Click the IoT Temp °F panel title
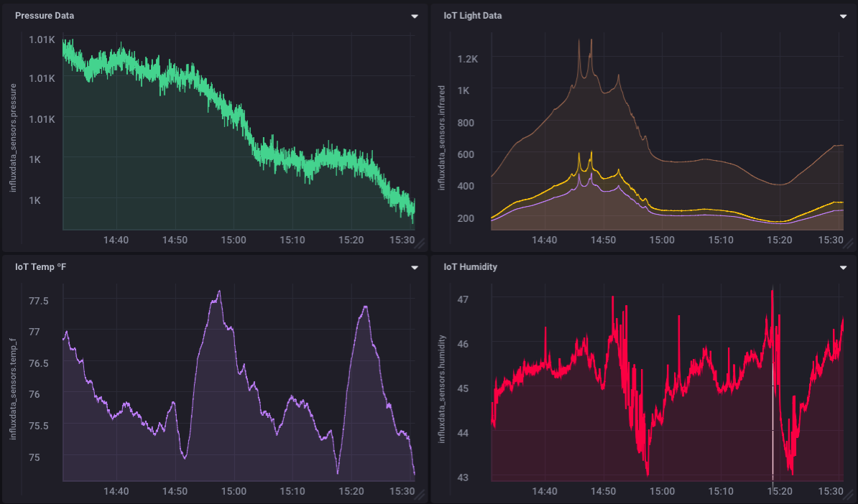This screenshot has width=858, height=504. pos(41,267)
